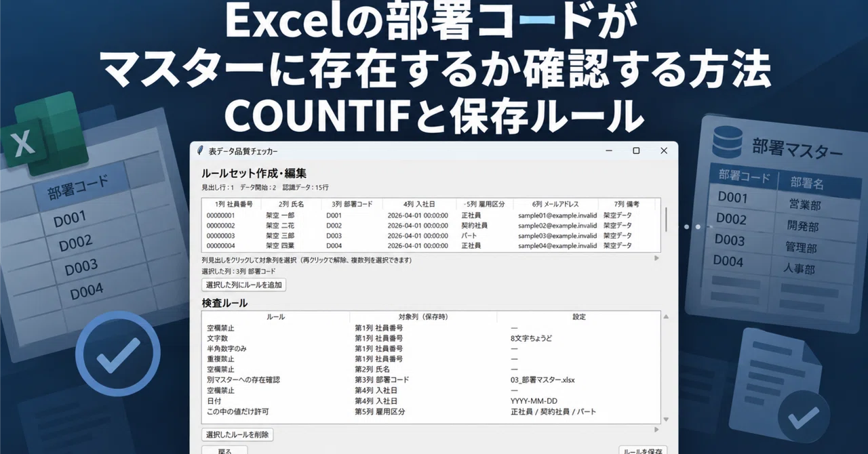Image resolution: width=868 pixels, height=454 pixels.
Task: Click the ルール header in 検査ルール list
Action: click(x=276, y=316)
